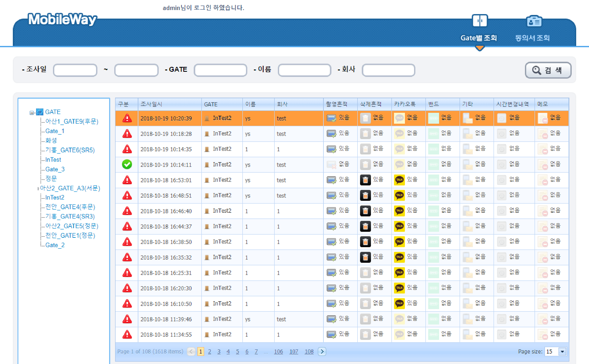This screenshot has width=589, height=364.
Task: Select Gate_2 in the tree
Action: [x=55, y=245]
